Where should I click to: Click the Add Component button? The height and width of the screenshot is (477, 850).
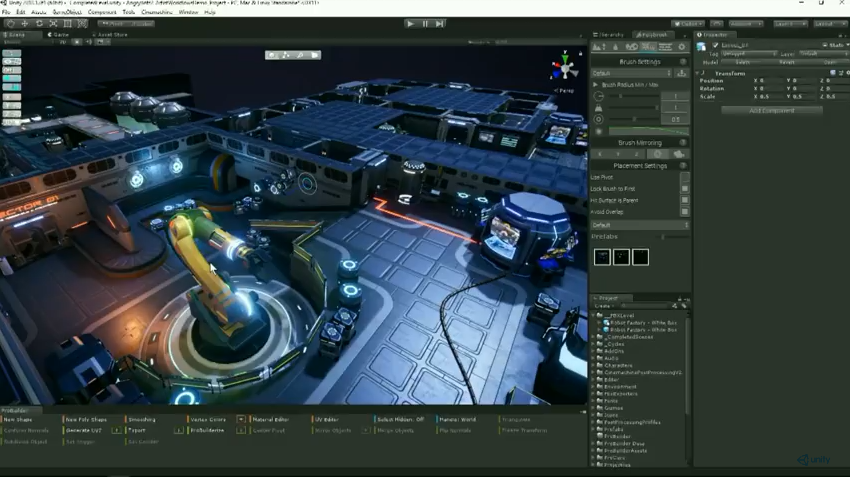[771, 110]
